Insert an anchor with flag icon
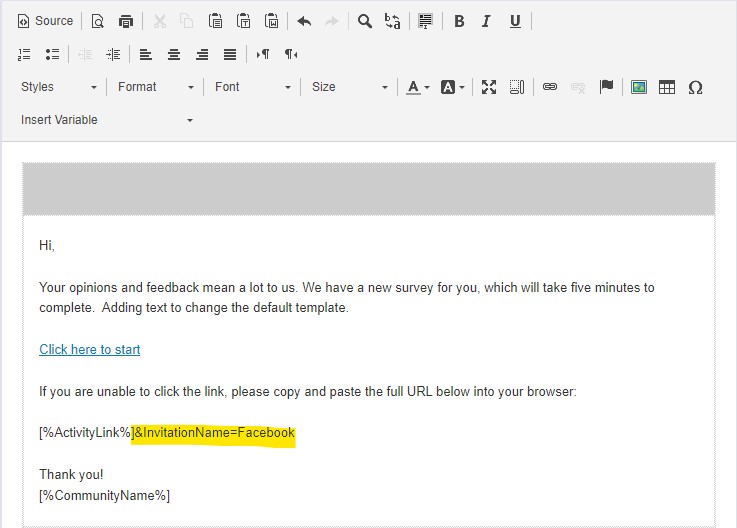This screenshot has height=528, width=737. (x=606, y=87)
